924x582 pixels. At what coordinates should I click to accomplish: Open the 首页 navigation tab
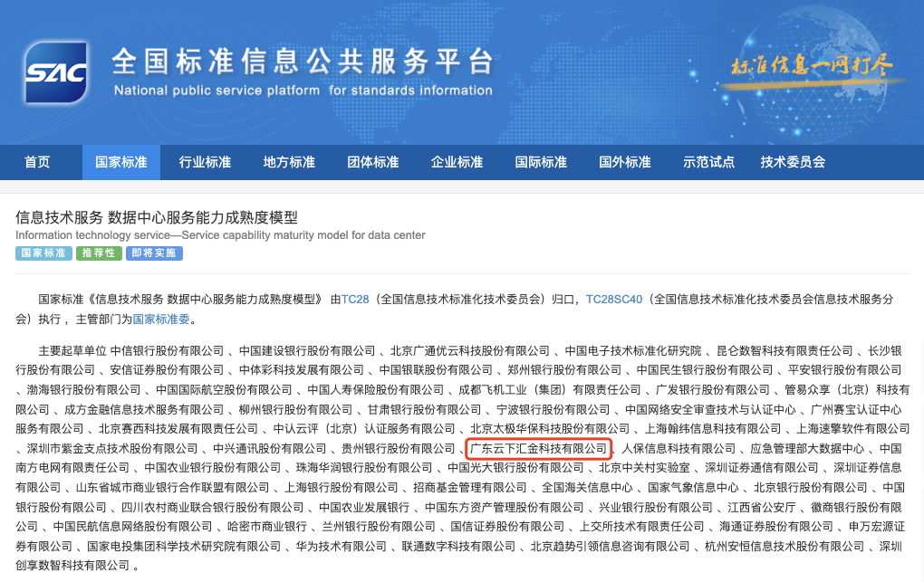point(37,162)
